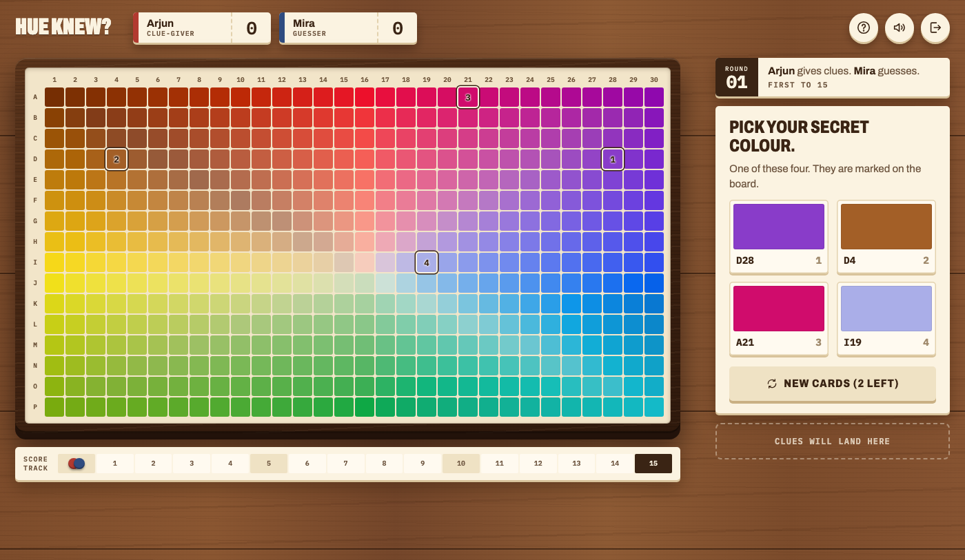Viewport: 965px width, 560px height.
Task: Click the "SCORE TRACK" label
Action: (36, 464)
